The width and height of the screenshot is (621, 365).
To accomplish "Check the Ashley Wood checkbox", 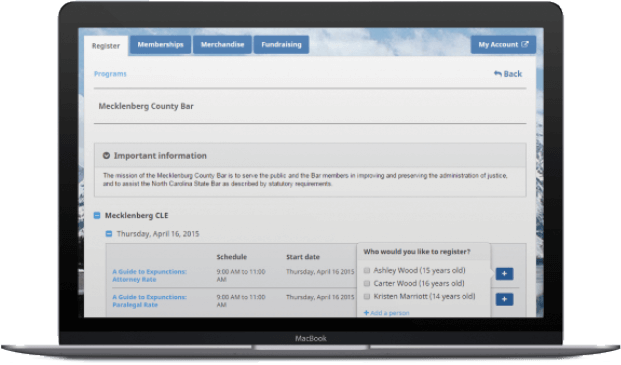I will (367, 270).
